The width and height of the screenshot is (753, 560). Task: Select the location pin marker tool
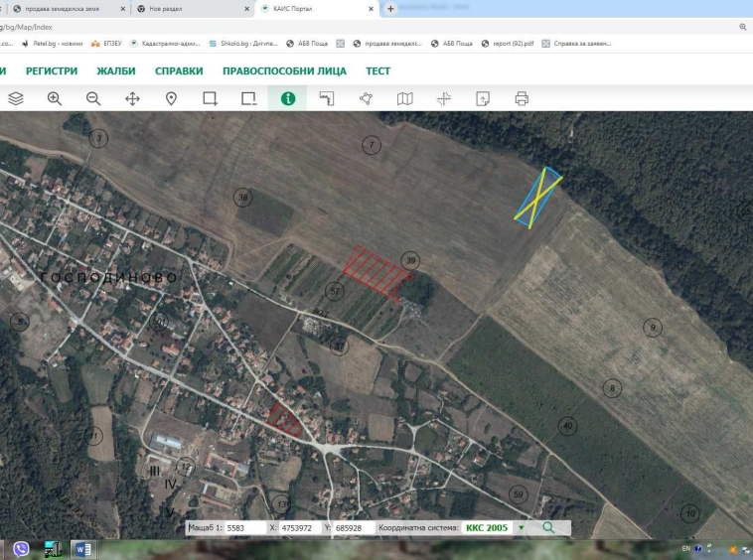[171, 98]
